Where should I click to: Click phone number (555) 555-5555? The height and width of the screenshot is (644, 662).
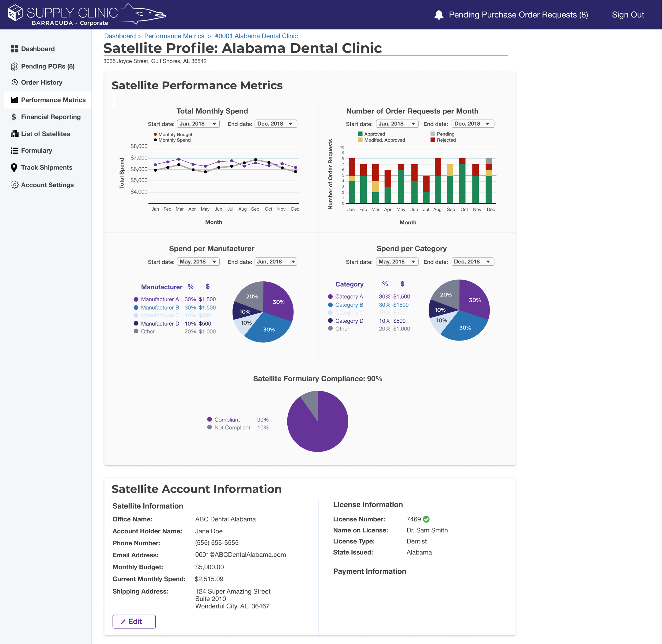217,543
